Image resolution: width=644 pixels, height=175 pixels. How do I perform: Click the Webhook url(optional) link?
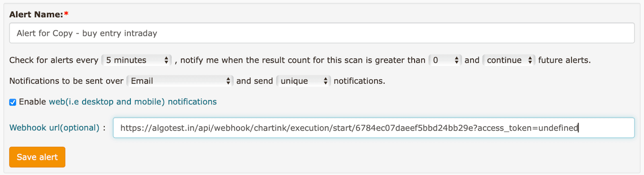click(x=54, y=128)
